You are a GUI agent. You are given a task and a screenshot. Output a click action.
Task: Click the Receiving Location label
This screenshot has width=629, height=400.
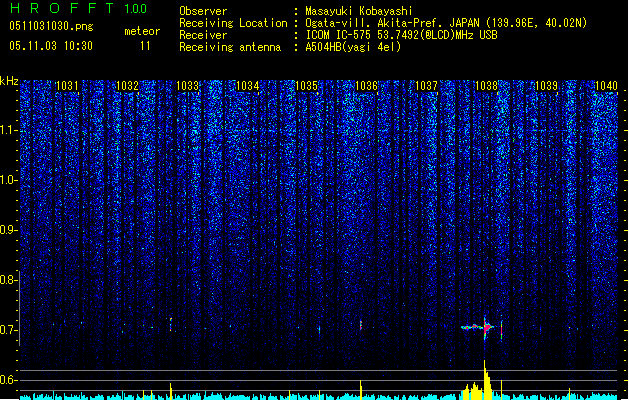click(233, 23)
